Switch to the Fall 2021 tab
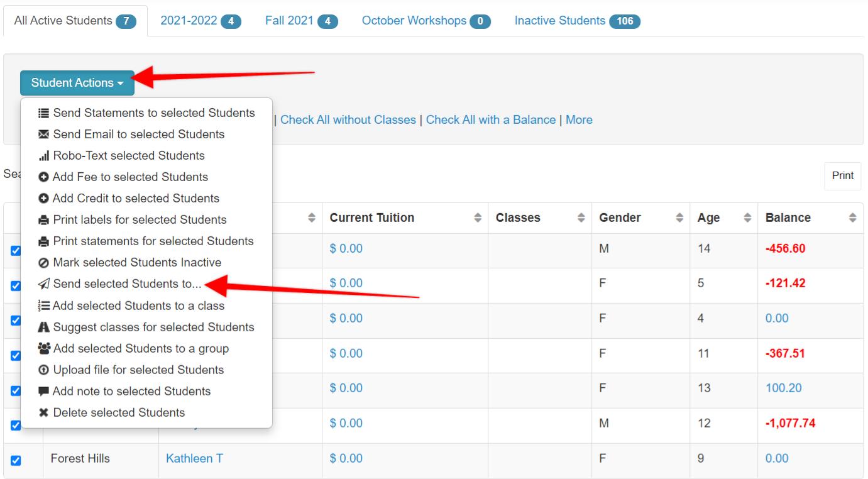 [301, 21]
